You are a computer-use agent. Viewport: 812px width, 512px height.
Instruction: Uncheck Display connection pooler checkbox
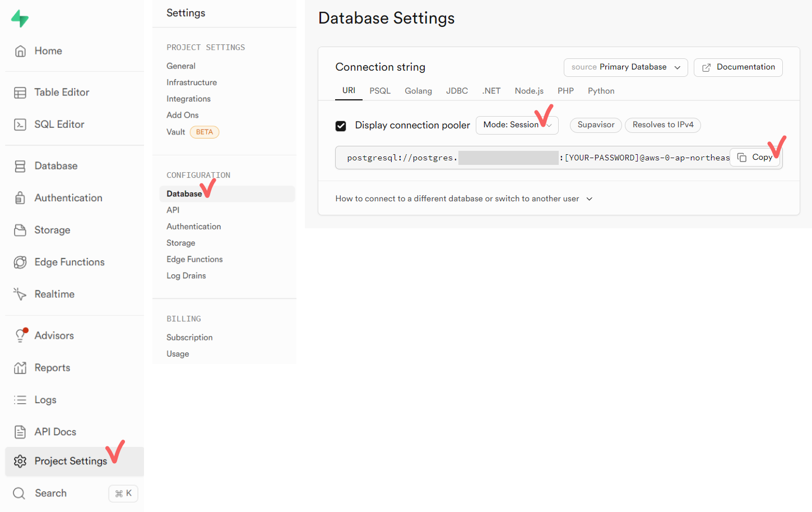[341, 126]
